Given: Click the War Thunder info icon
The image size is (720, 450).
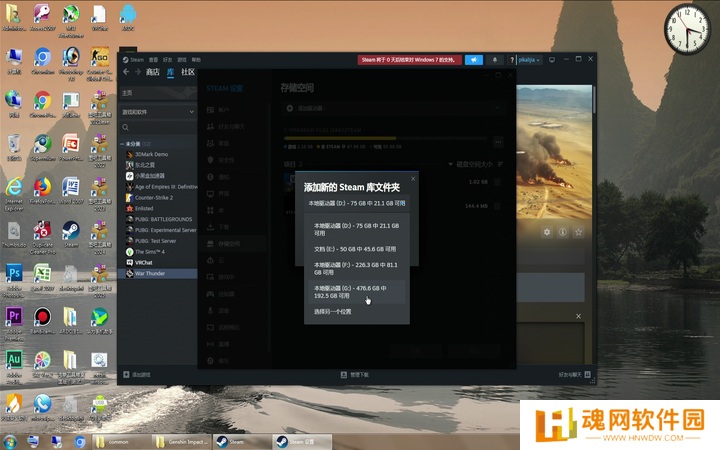Looking at the screenshot, I should (x=562, y=232).
